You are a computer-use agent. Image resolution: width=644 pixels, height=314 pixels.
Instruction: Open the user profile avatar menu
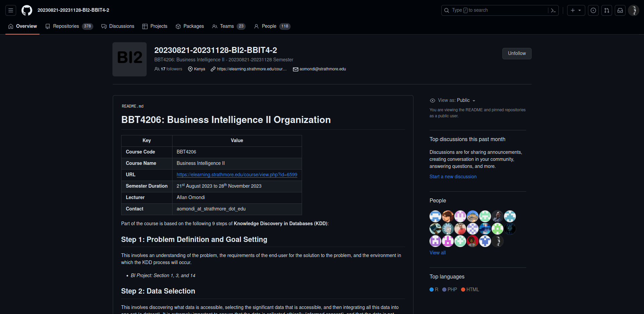pos(634,10)
